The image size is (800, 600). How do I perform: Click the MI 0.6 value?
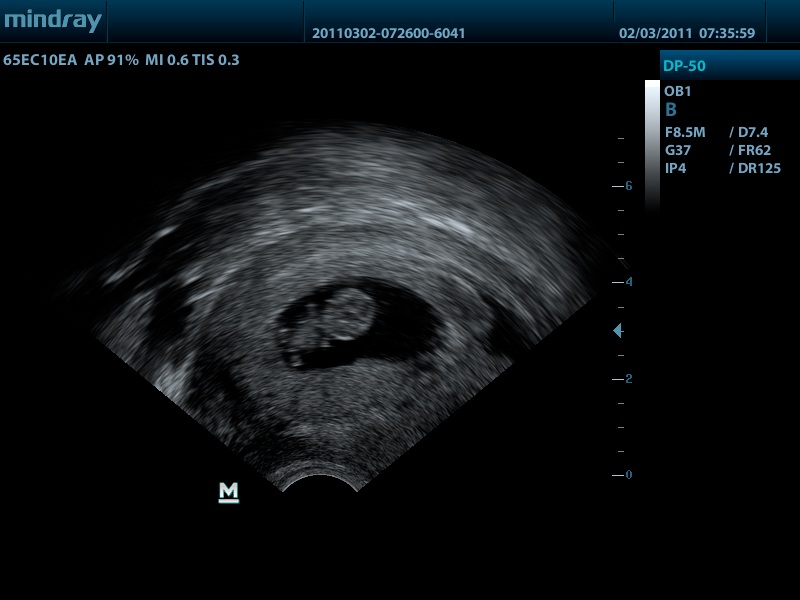[167, 60]
